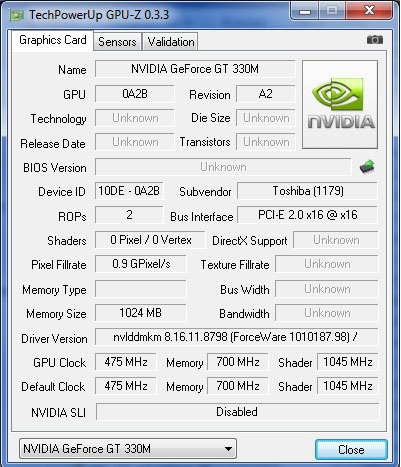Image resolution: width=401 pixels, height=467 pixels.
Task: Click the Texture Fillrate field
Action: 327,264
